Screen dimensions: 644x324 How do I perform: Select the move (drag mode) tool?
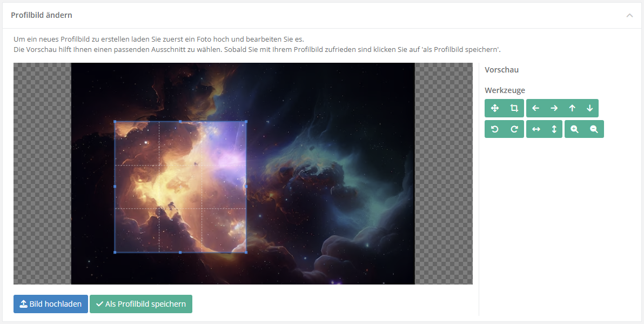coord(494,108)
